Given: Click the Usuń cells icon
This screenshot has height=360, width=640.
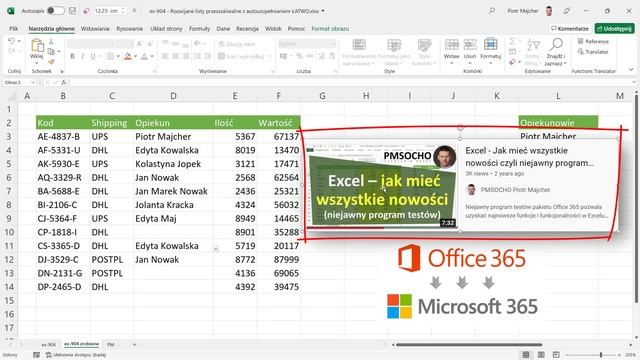Looking at the screenshot, I should [470, 44].
